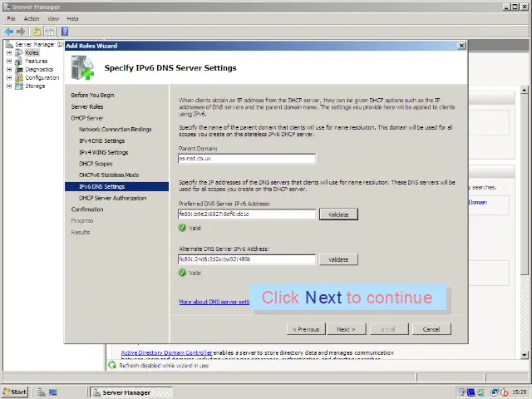Click the Show Desktop quick launch icon
Image resolution: width=532 pixels, height=399 pixels.
pos(53,392)
